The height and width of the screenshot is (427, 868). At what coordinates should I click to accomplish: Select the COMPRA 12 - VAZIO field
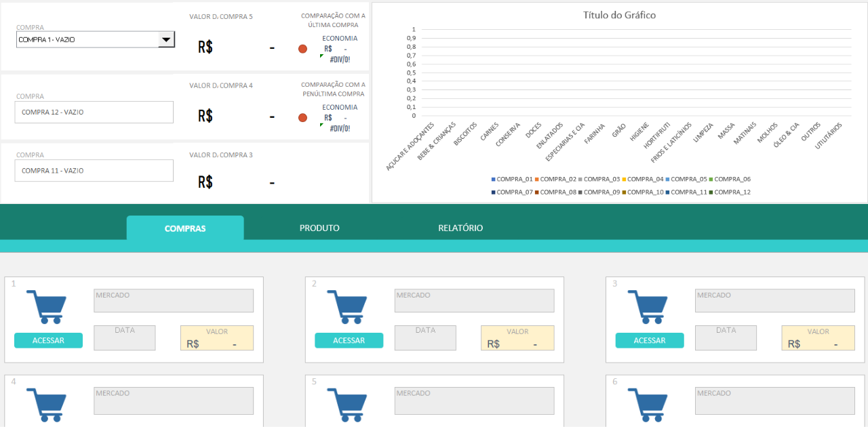(94, 113)
